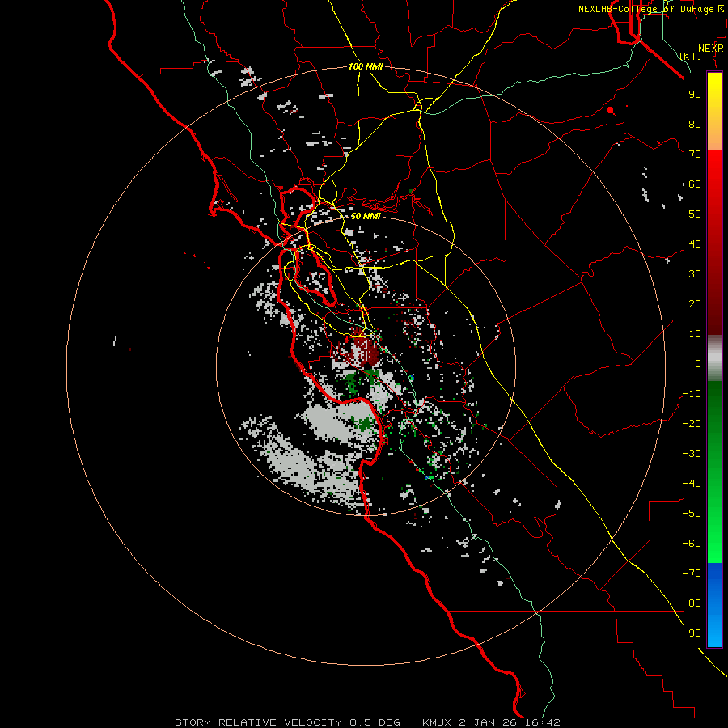Click the 30 value on the velocity scale
The image size is (728, 728).
(x=695, y=274)
